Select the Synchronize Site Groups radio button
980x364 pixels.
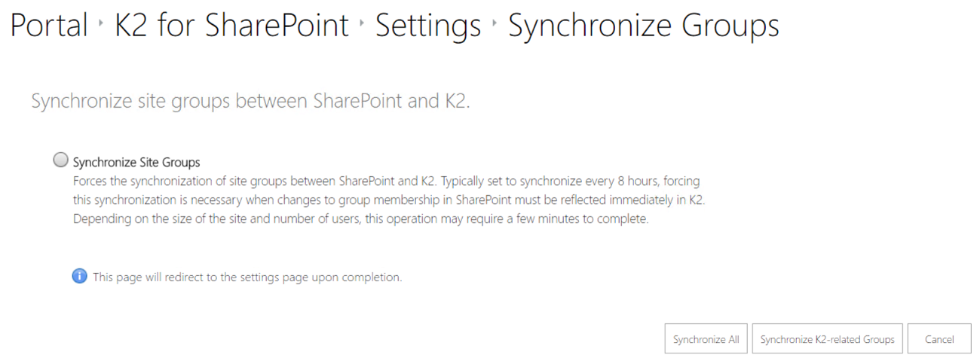pyautogui.click(x=61, y=161)
